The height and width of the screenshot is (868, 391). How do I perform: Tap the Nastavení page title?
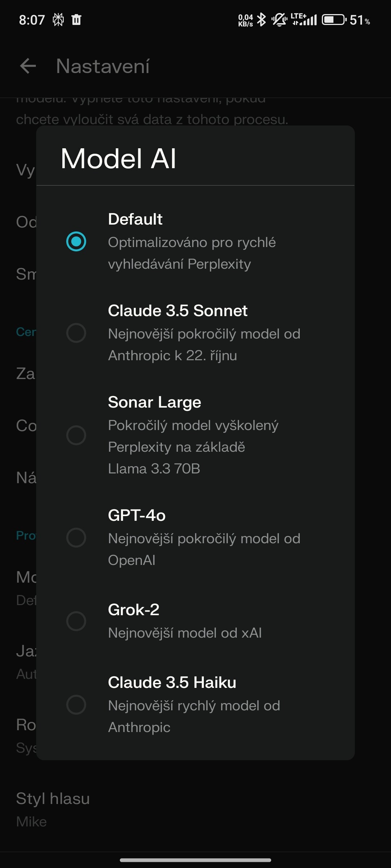pyautogui.click(x=103, y=66)
